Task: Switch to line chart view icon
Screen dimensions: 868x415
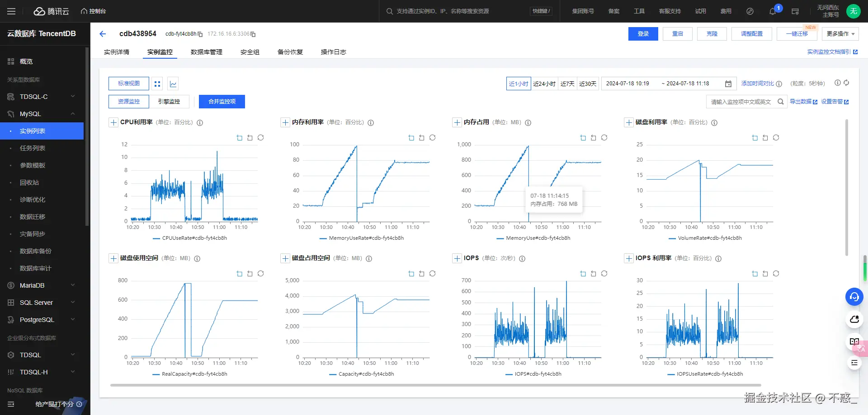Action: (173, 84)
